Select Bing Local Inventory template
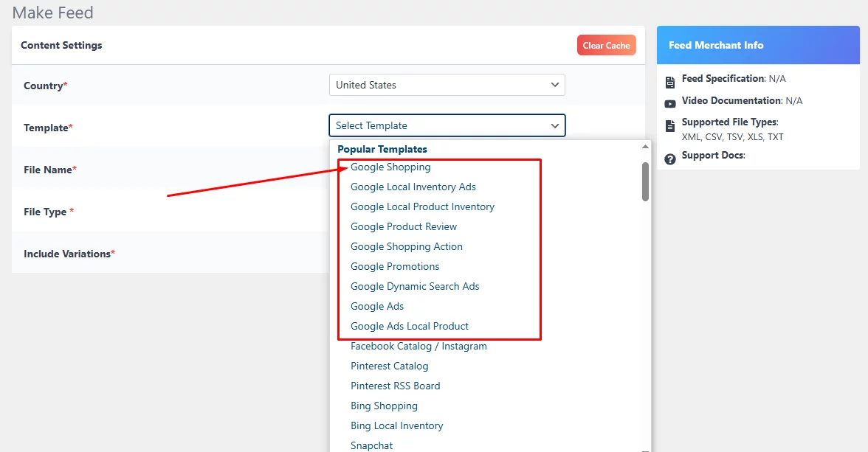The width and height of the screenshot is (868, 452). coord(396,426)
